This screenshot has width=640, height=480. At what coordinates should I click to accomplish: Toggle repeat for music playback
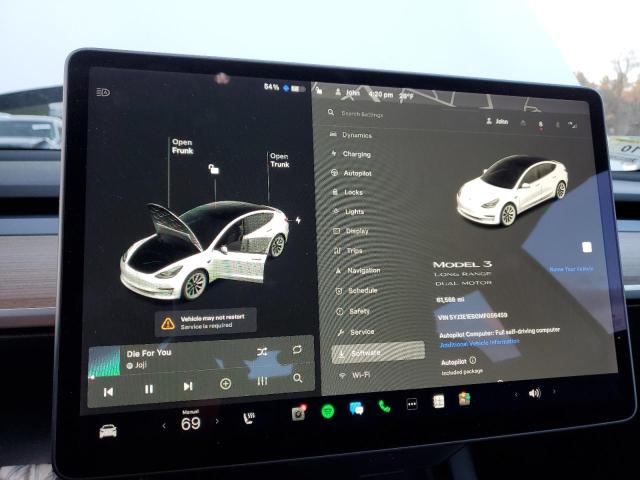tap(297, 349)
